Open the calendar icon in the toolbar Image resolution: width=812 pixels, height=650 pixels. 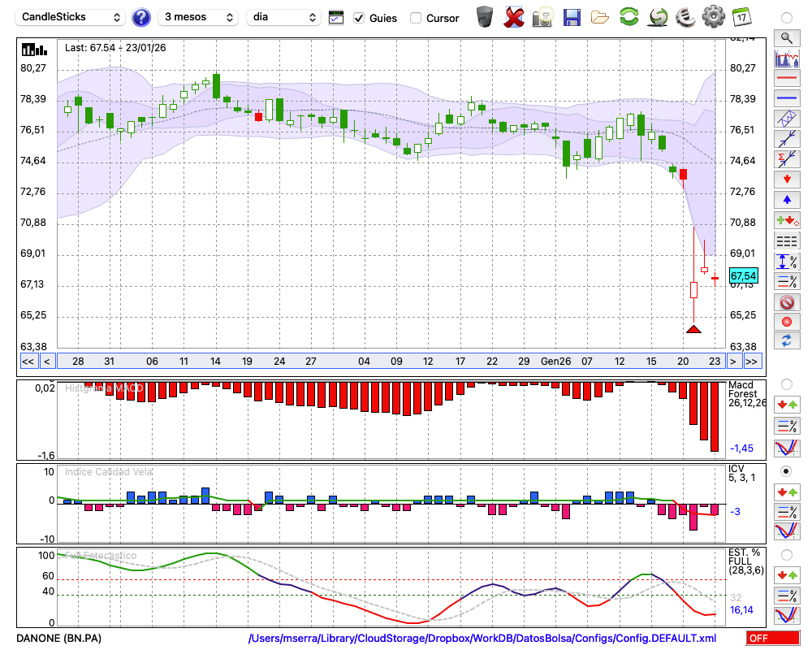(x=741, y=16)
